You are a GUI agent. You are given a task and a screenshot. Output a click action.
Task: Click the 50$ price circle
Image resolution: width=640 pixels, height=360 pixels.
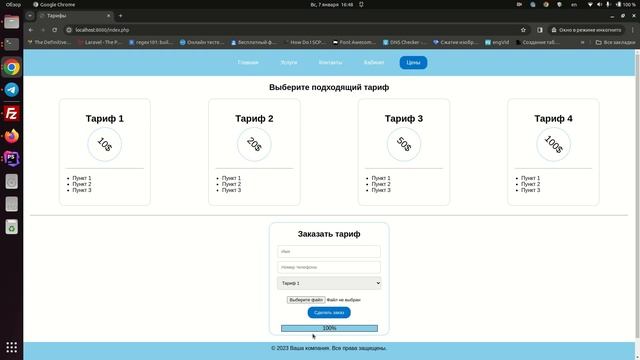click(x=404, y=144)
